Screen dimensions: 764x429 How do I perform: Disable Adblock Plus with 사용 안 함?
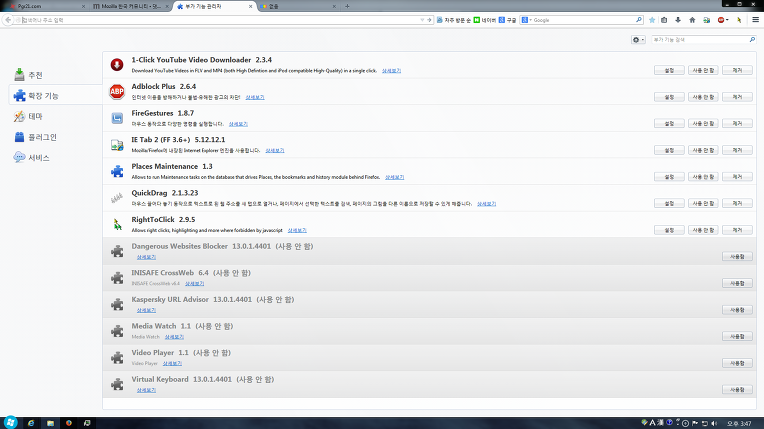click(x=703, y=97)
